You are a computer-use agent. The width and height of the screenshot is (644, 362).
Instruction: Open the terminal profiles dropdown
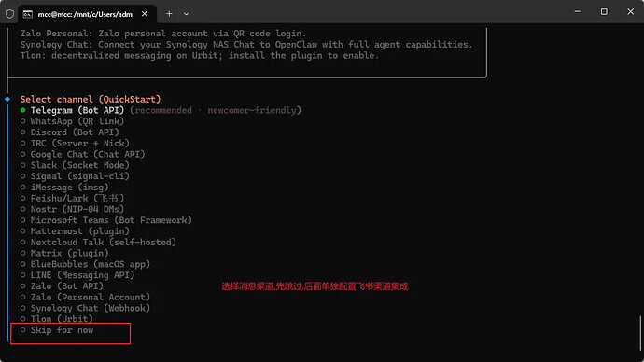[187, 14]
